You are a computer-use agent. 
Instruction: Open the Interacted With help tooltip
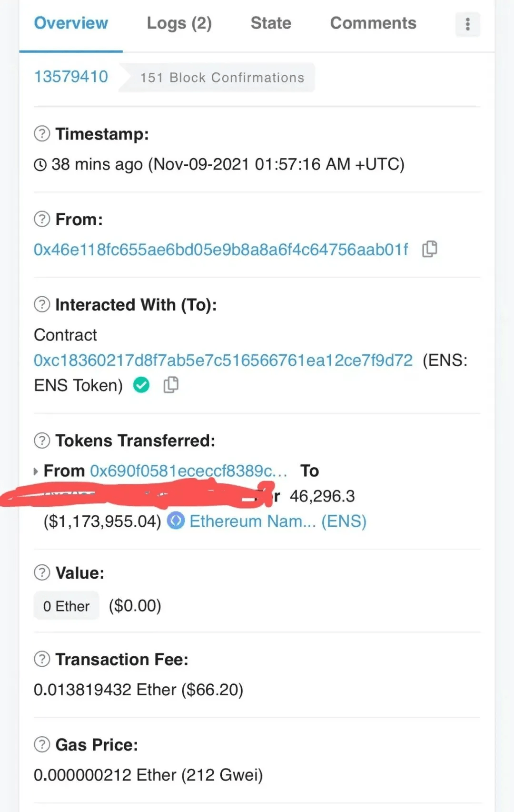(41, 304)
